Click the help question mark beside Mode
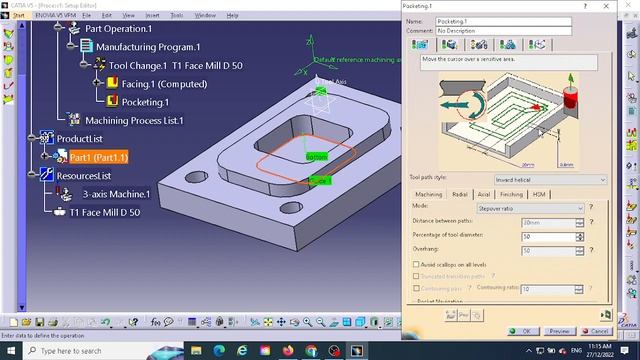Screen dimensions: 640x360 click(591, 207)
